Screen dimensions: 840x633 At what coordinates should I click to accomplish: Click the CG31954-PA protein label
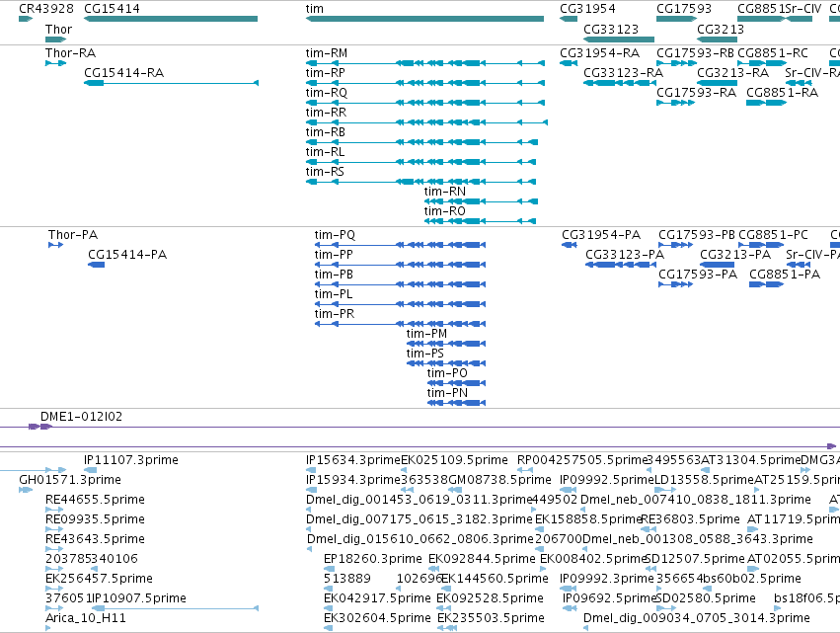pos(601,235)
